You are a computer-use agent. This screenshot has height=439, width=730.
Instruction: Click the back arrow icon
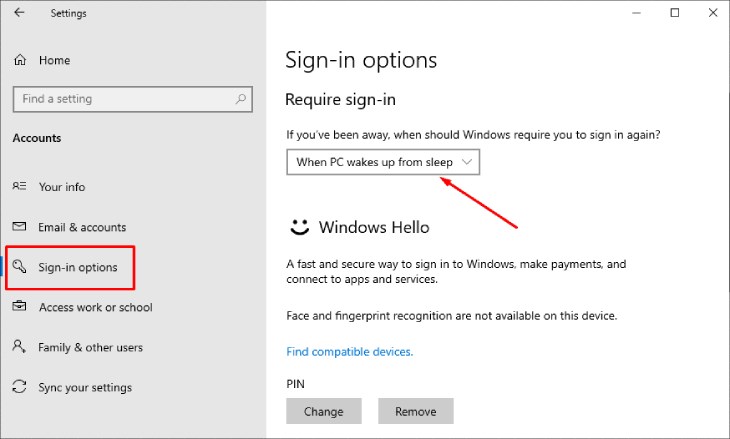pos(19,13)
